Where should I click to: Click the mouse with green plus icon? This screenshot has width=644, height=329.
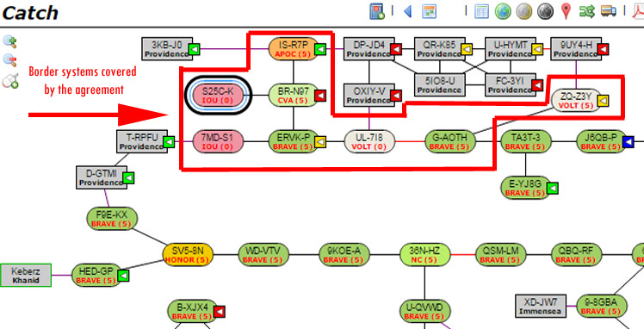(10, 80)
